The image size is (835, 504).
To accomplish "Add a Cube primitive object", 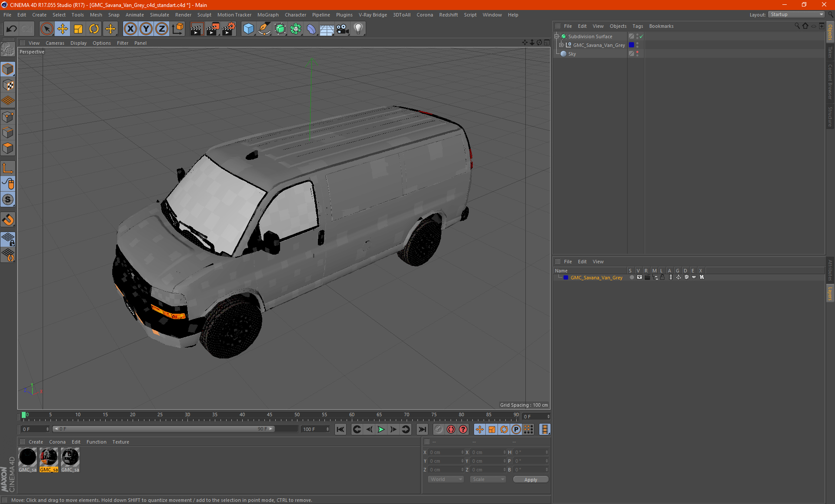I will [248, 29].
